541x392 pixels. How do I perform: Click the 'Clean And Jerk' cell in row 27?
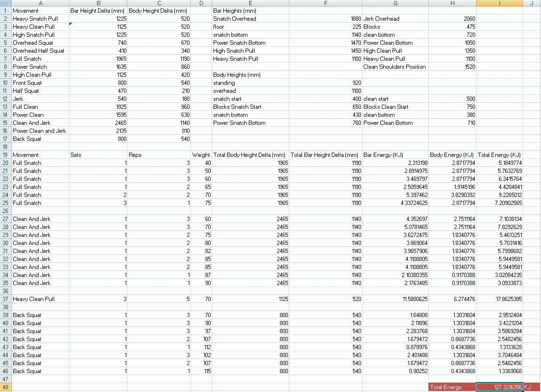(x=40, y=219)
